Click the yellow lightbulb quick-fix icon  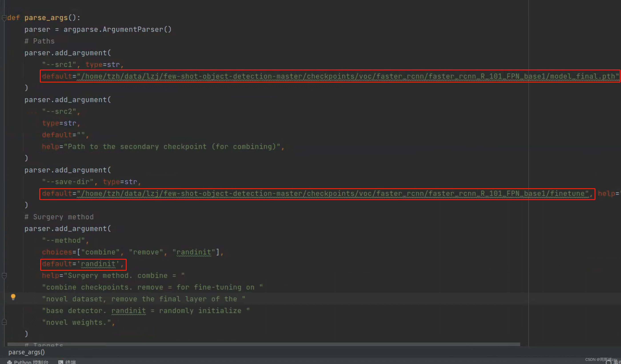[x=13, y=297]
